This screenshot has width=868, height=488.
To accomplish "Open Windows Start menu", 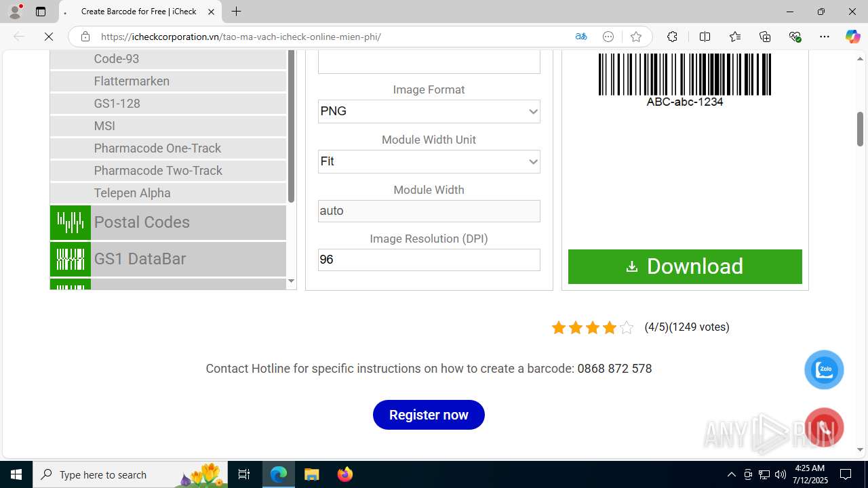I will pos(16,474).
